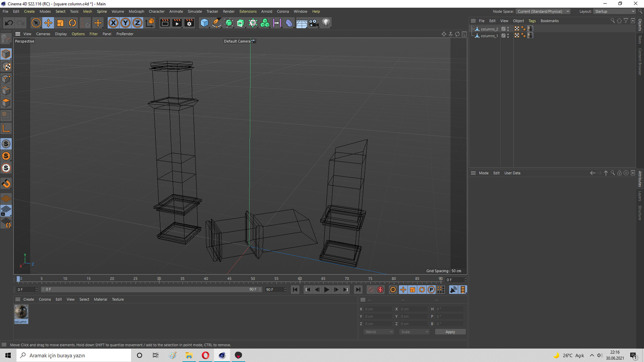644x362 pixels.
Task: Toggle Z-axis lock
Action: (137, 23)
